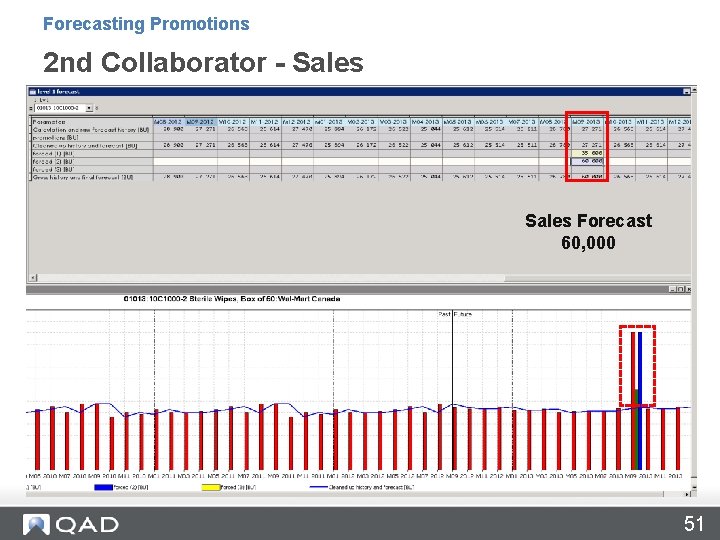Screen dimensions: 720x540
Task: Minimize the chart pane
Action: 672,289
